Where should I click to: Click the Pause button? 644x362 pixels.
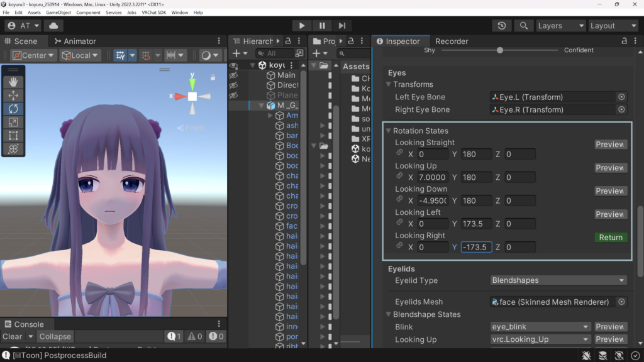(321, 25)
